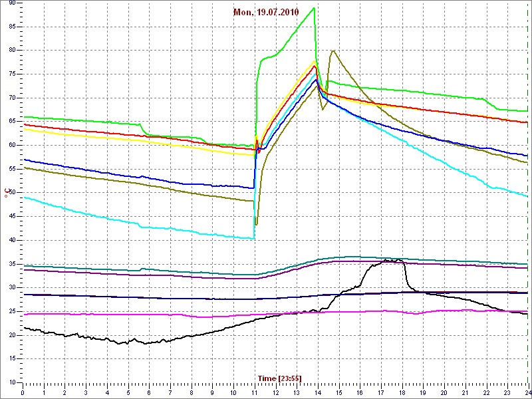Click hour 1 on the time axis

coord(44,392)
